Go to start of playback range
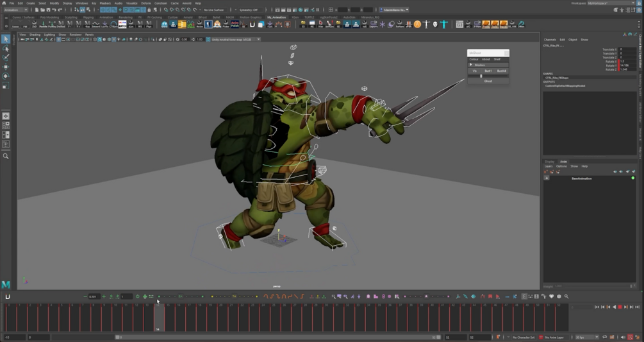The image size is (644, 342). [597, 307]
